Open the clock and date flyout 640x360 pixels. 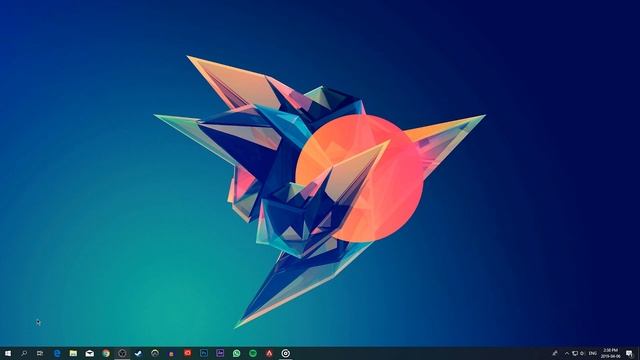coord(610,353)
